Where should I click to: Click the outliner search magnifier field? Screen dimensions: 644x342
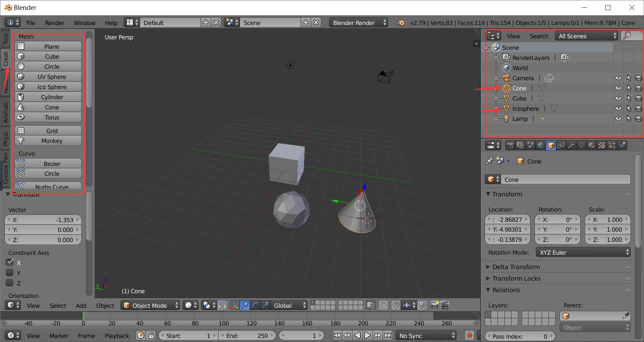(x=631, y=36)
